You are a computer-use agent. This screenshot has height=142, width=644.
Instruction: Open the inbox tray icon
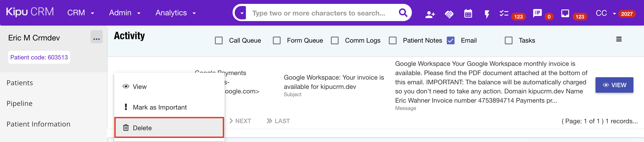tap(565, 13)
